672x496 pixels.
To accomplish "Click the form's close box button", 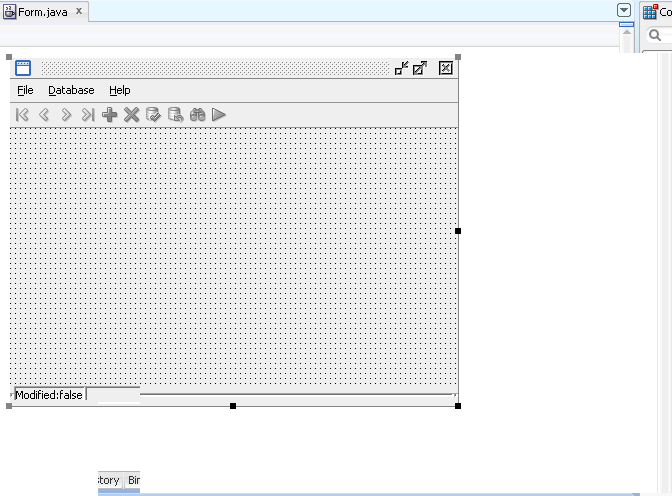I will pyautogui.click(x=446, y=68).
